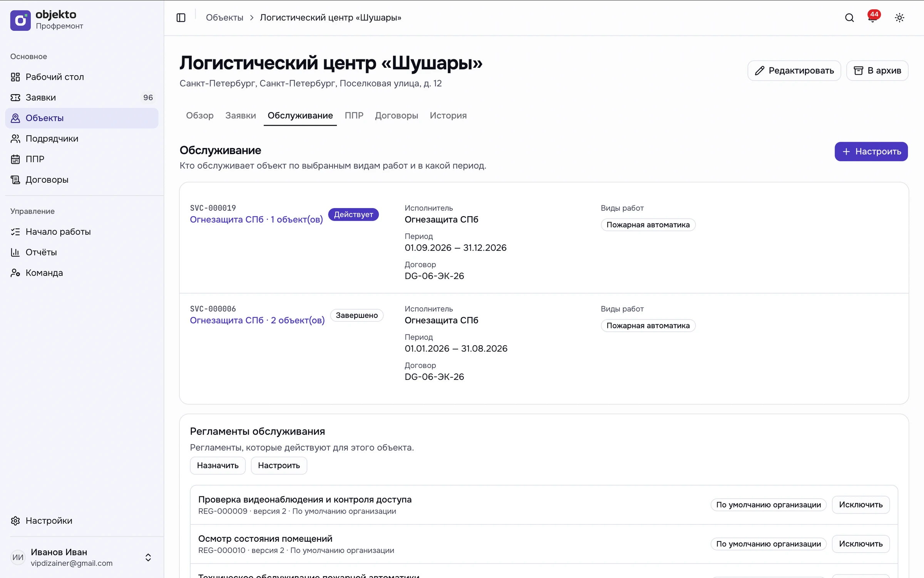
Task: Open link Огнезащита СПб · 1 объект(ов)
Action: click(256, 220)
